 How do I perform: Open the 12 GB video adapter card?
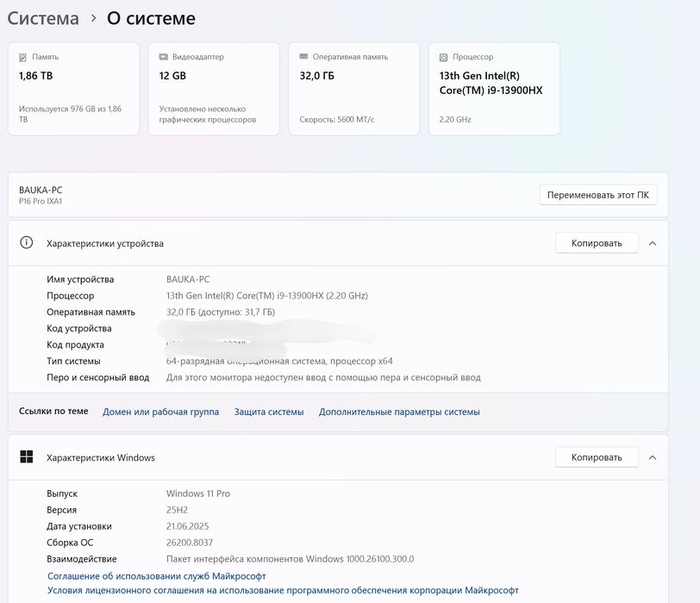[x=213, y=90]
